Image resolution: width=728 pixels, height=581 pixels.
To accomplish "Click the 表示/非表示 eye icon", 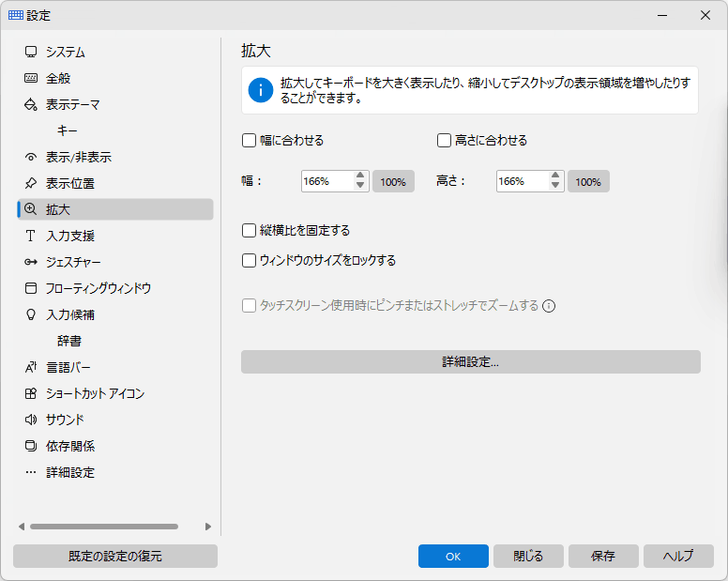I will tap(31, 157).
